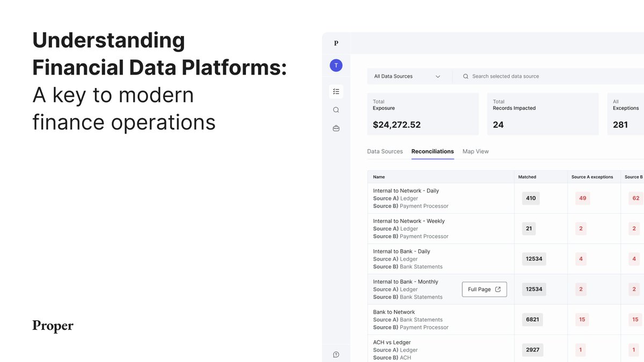The width and height of the screenshot is (644, 362).
Task: Open Internal to Network - Daily reconciliation
Action: (x=406, y=191)
